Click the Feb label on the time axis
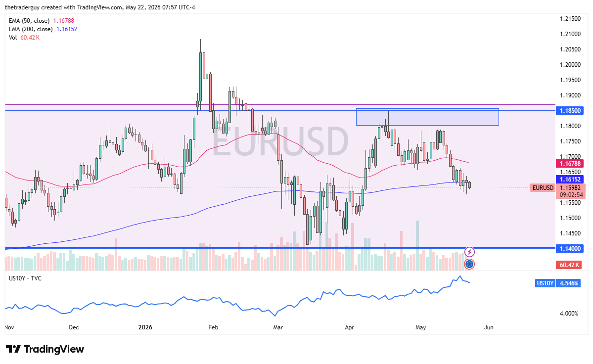This screenshot has width=593, height=364. [x=213, y=327]
